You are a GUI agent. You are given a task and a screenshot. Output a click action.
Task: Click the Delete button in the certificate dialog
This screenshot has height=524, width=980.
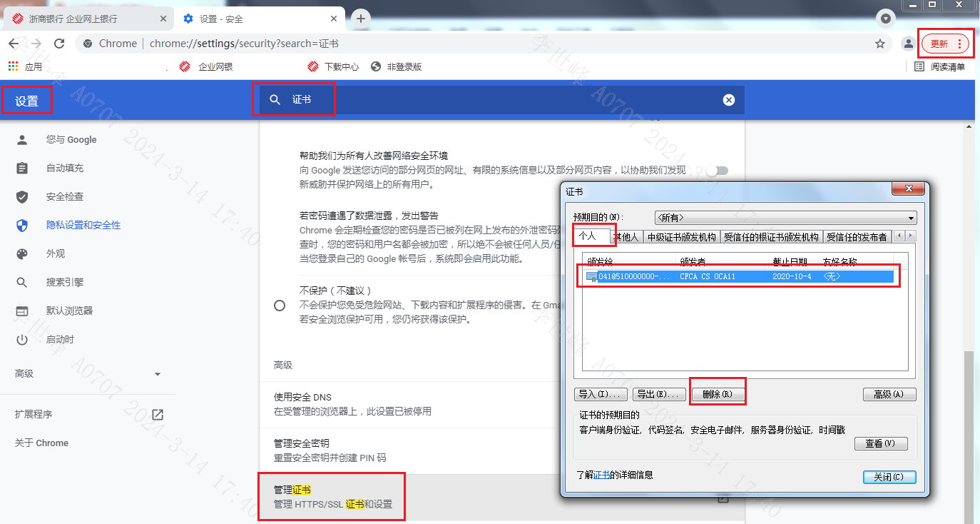[x=718, y=394]
